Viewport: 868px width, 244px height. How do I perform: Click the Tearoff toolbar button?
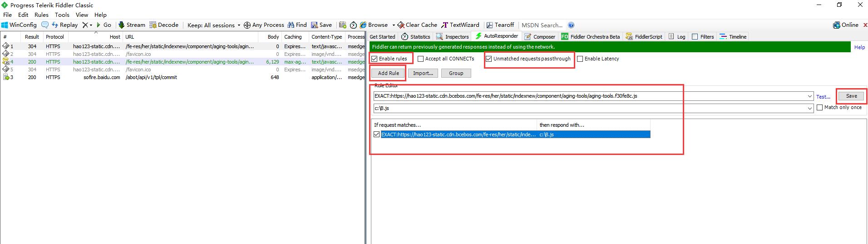point(500,25)
